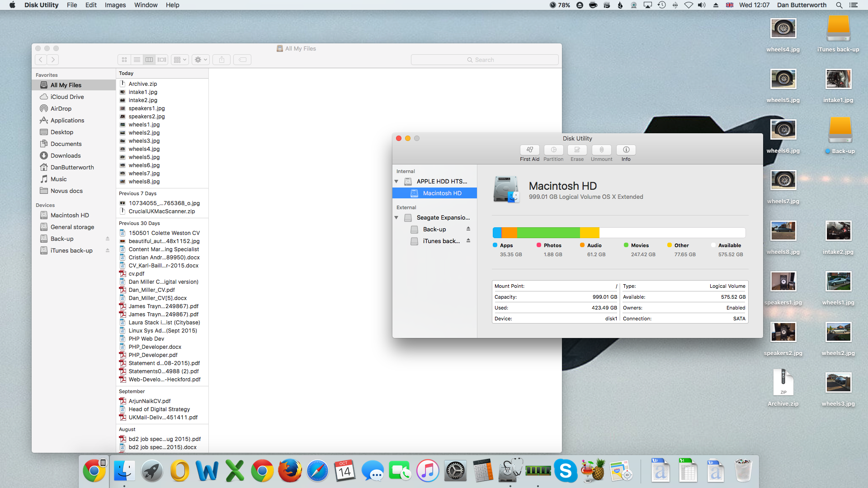Eject the Back-up volume in Disk Utility
Image resolution: width=868 pixels, height=488 pixels.
pyautogui.click(x=468, y=229)
